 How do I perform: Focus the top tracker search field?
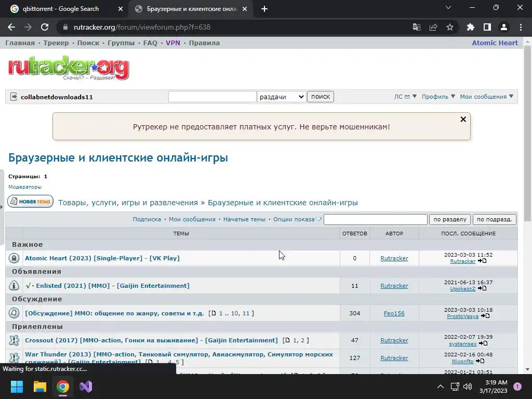212,97
